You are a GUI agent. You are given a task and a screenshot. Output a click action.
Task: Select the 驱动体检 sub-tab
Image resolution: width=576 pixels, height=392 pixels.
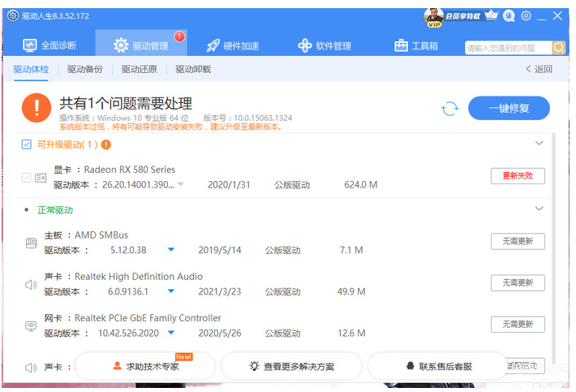pos(31,69)
